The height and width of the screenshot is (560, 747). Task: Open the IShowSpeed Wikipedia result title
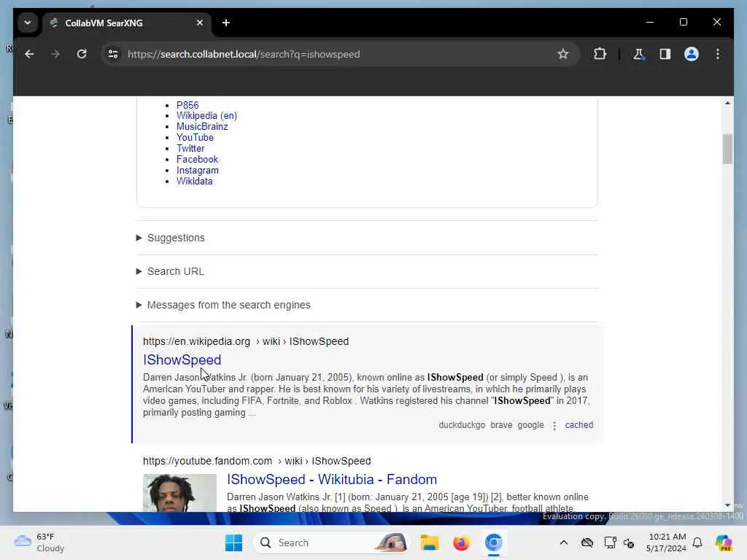tap(182, 360)
